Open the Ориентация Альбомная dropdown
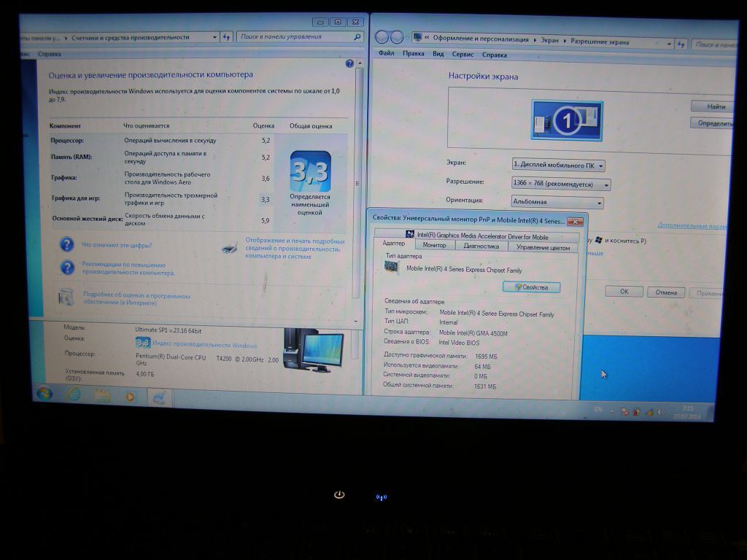This screenshot has height=560, width=747. click(x=557, y=202)
